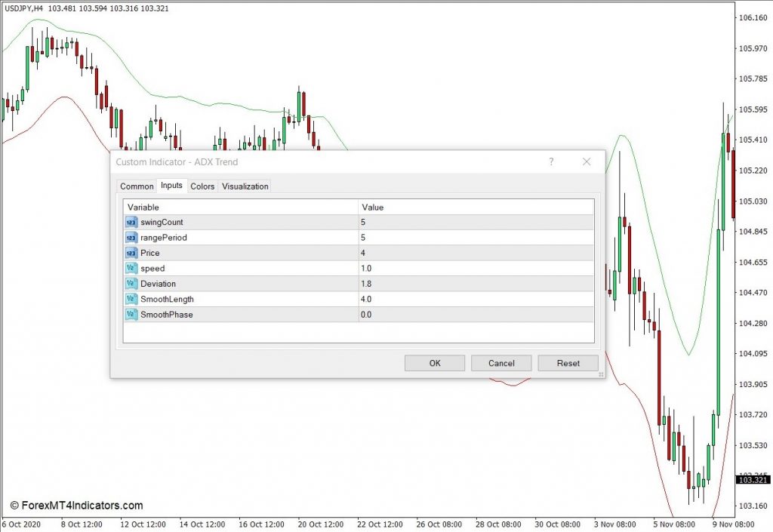Click the 106.160 price scale label
This screenshot has width=773, height=532.
pos(753,18)
